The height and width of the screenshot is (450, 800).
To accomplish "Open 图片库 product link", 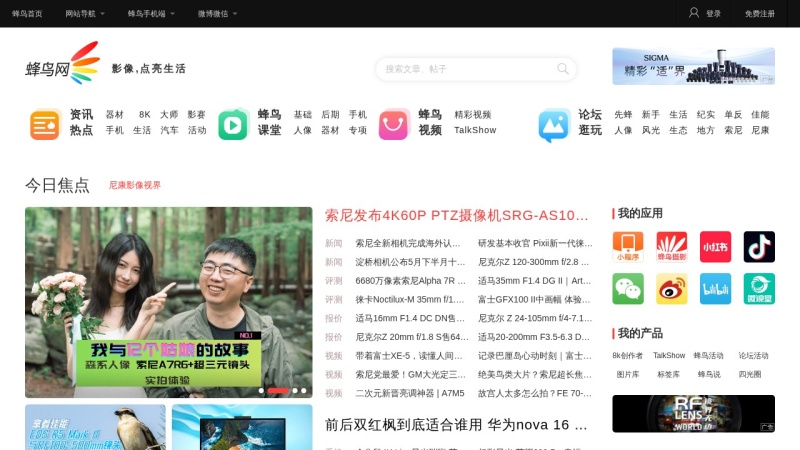I will point(628,374).
